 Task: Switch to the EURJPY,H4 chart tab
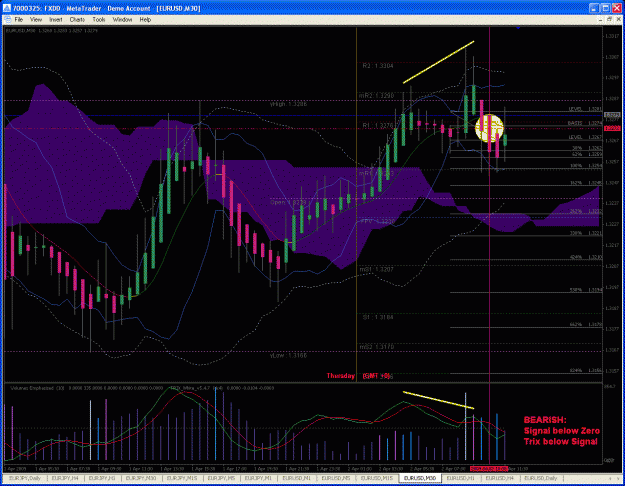click(65, 478)
